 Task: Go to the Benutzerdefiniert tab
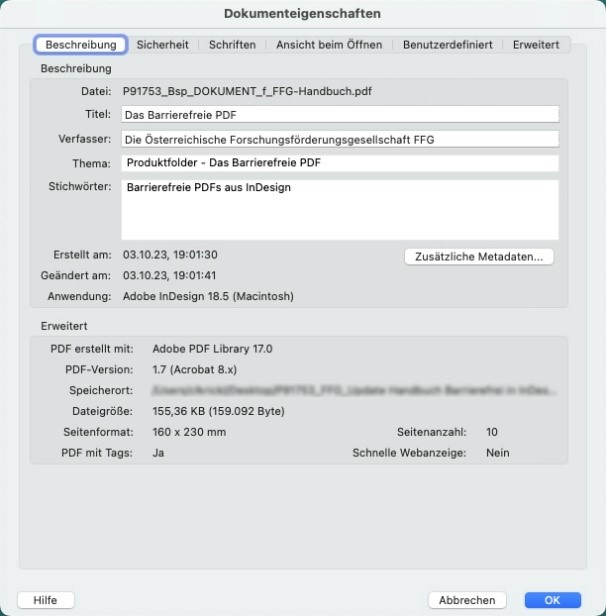(447, 44)
